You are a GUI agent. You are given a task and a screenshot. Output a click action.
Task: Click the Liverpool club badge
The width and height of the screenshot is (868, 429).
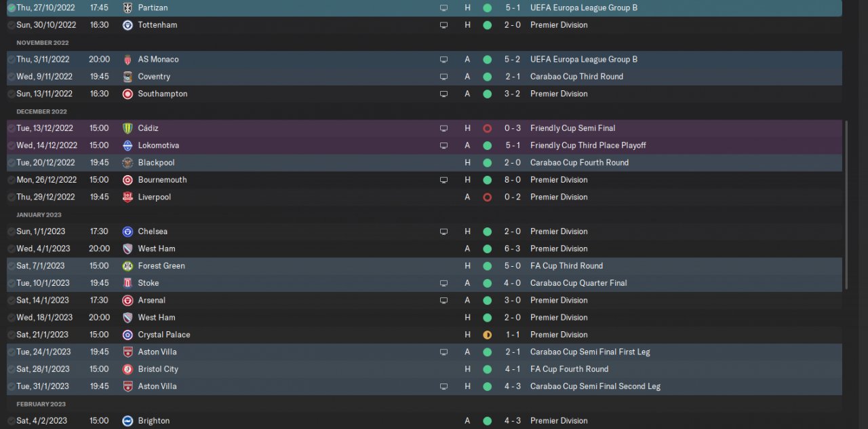[127, 198]
